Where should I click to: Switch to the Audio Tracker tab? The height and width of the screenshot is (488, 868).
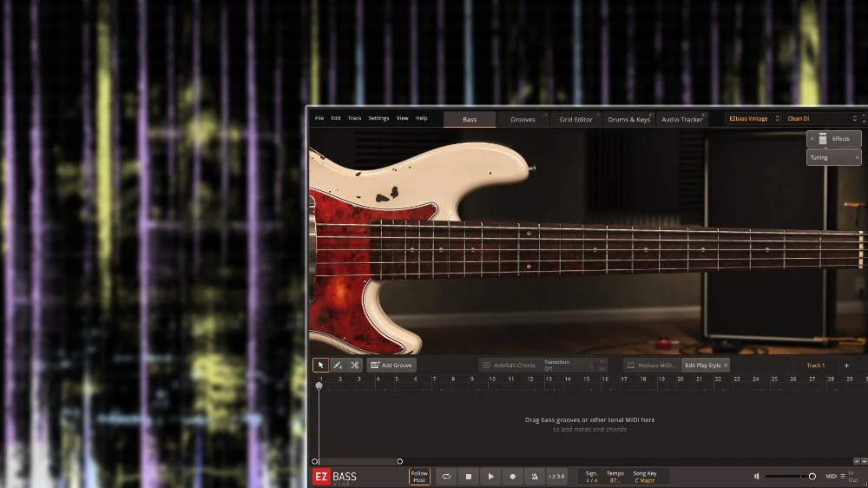[x=682, y=119]
